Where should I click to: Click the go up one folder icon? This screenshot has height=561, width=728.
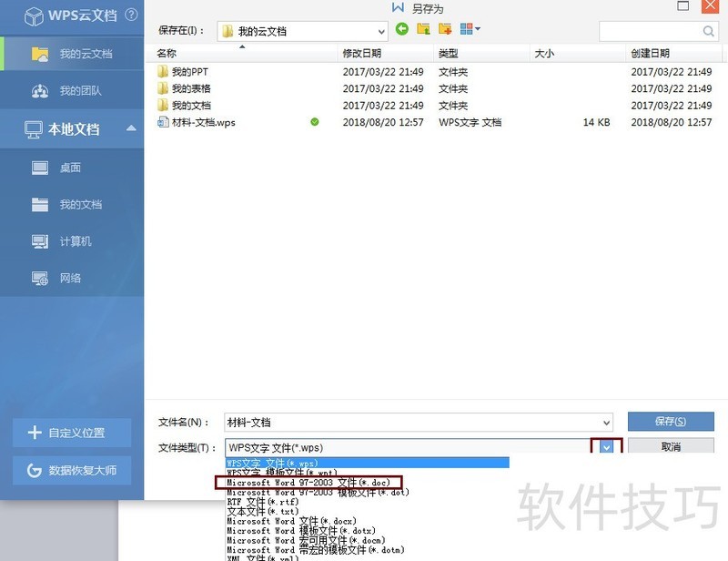point(423,29)
